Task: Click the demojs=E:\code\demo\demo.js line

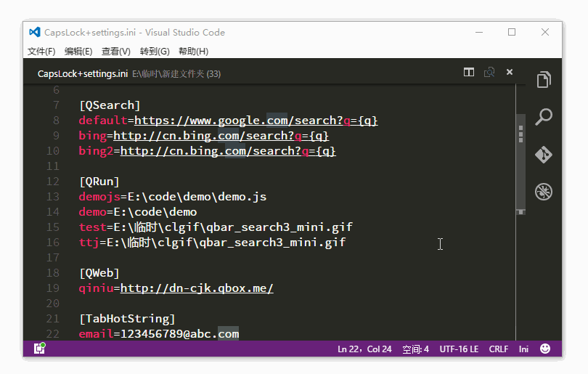Action: (x=173, y=197)
